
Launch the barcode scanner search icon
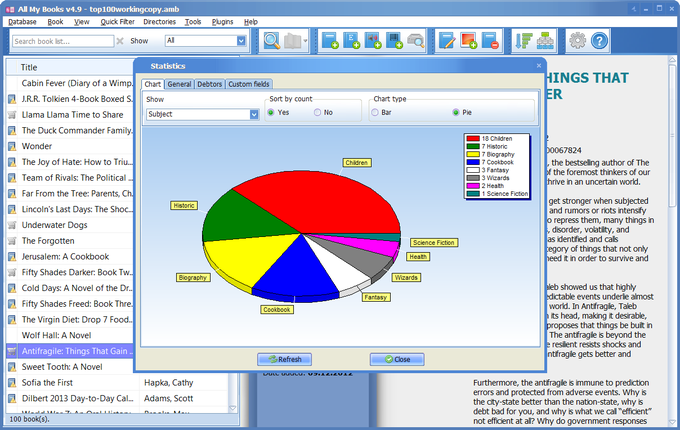click(x=415, y=41)
